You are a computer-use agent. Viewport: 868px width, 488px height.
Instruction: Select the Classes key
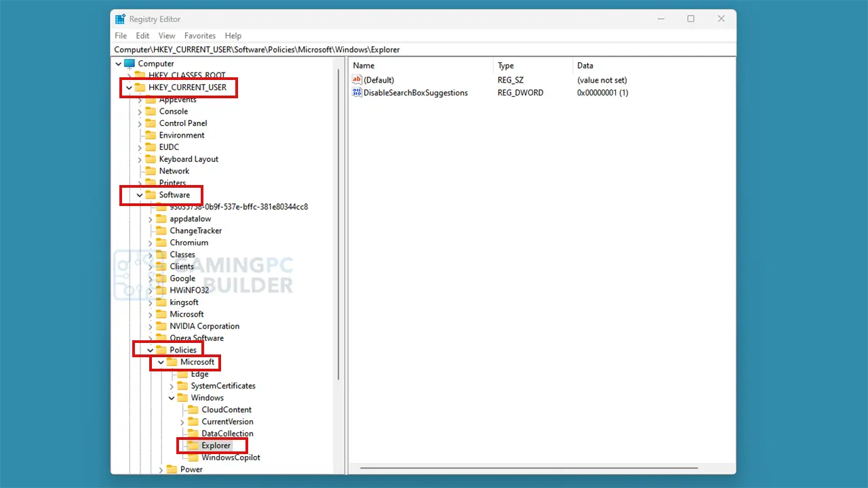pos(182,255)
